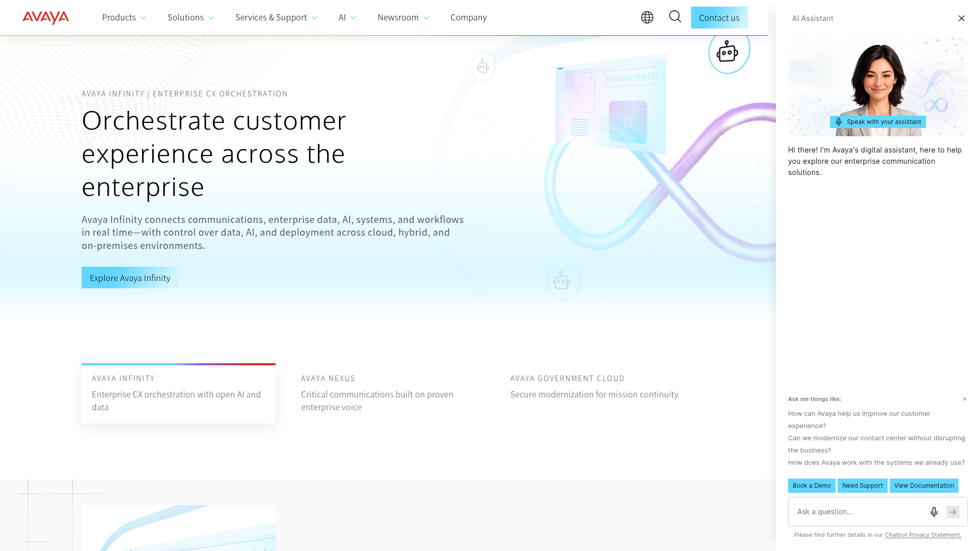980x551 pixels.
Task: Click the 'Hi there! I'm Avaya's digital assistant' message
Action: click(x=875, y=161)
